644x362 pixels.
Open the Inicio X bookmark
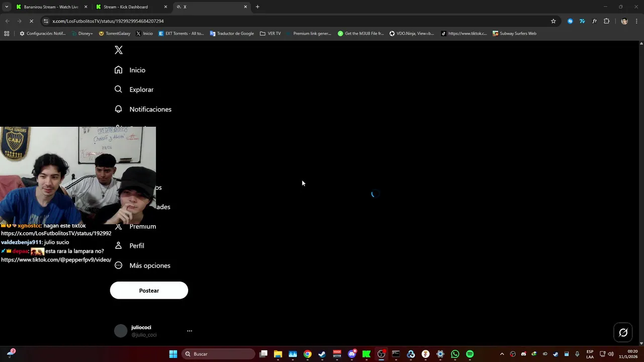click(x=144, y=33)
